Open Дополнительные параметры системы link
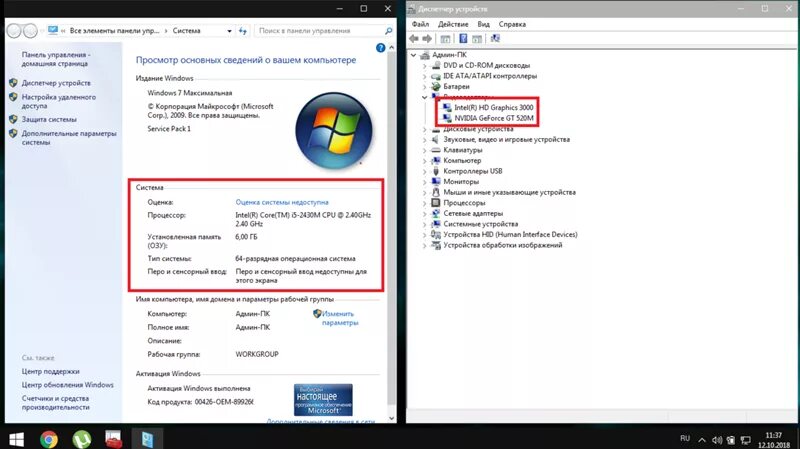 69,138
